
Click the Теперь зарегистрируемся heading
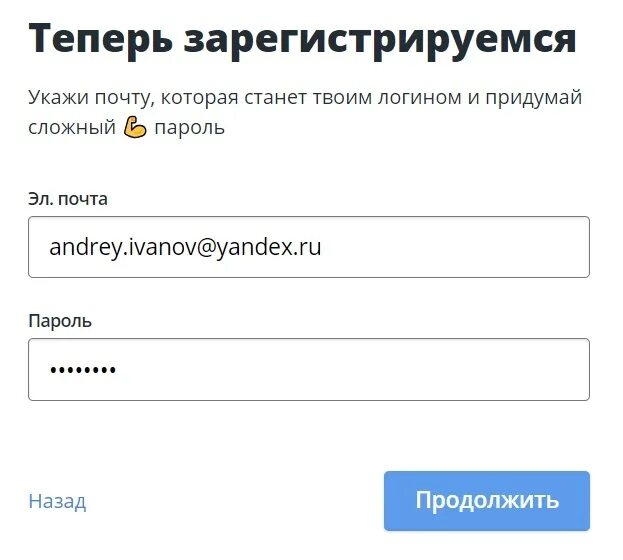(x=302, y=40)
